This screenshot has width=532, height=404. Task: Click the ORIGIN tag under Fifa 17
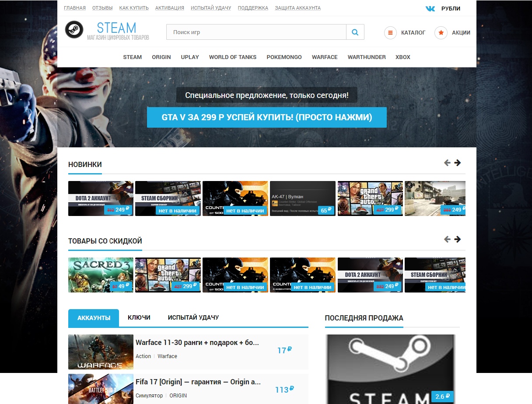coord(178,396)
